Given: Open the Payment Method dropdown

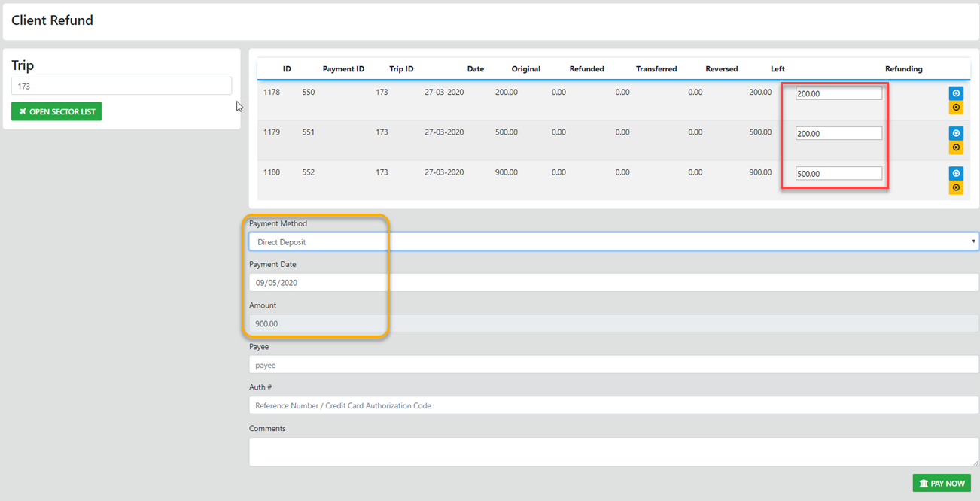Looking at the screenshot, I should click(613, 242).
